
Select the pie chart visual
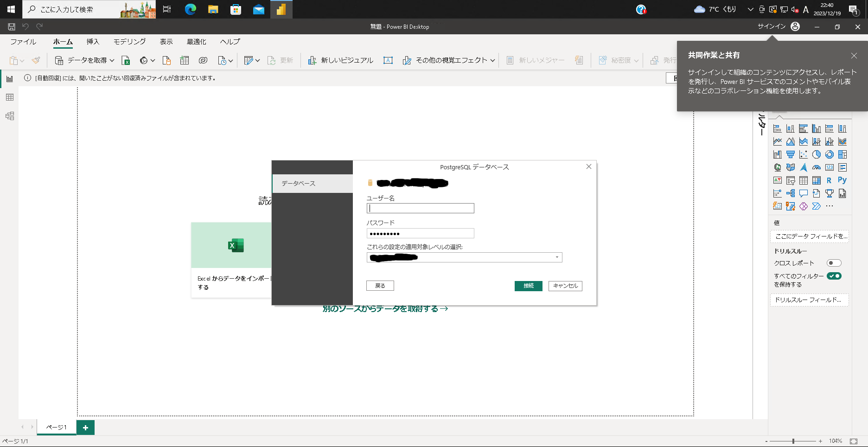817,154
